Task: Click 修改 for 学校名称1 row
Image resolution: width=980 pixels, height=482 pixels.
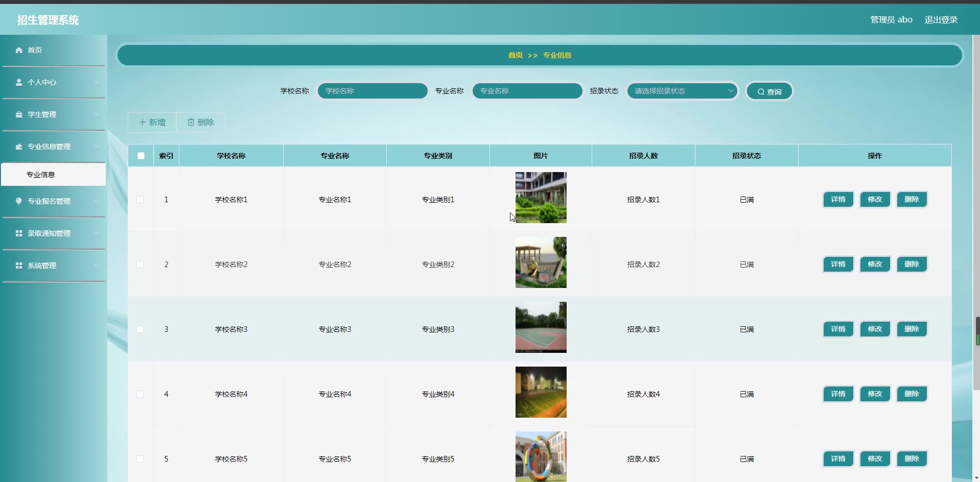Action: click(x=875, y=200)
